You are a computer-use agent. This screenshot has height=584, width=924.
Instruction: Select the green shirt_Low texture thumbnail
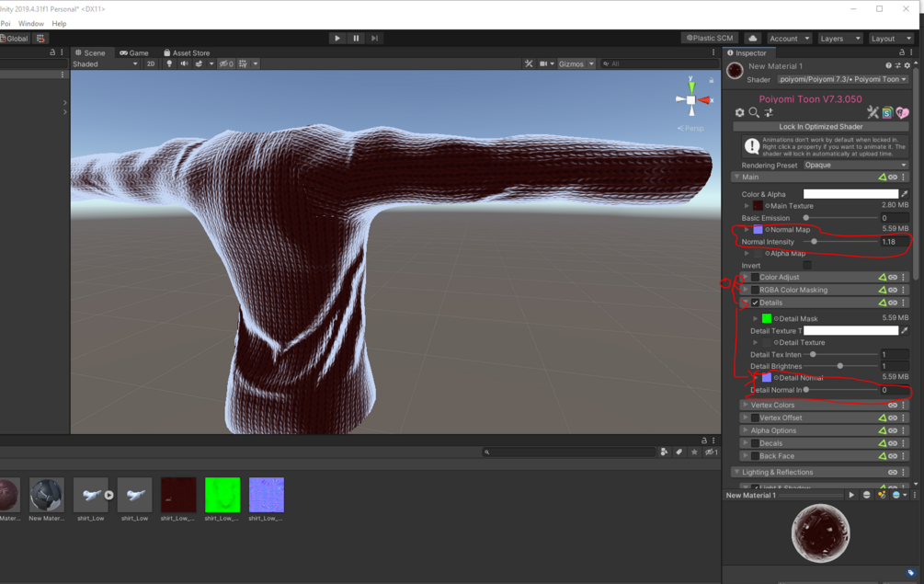(x=222, y=495)
